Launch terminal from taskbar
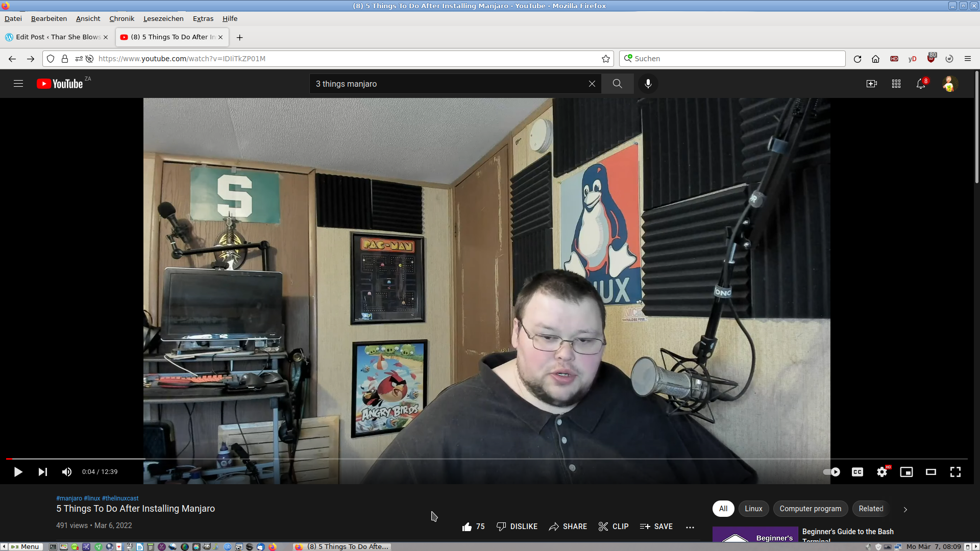 click(x=53, y=547)
